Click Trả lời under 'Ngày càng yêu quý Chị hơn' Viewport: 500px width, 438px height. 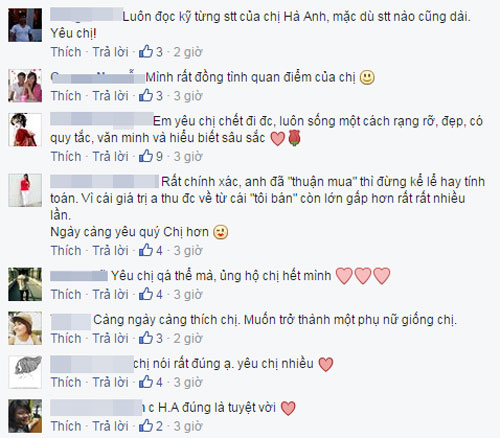point(110,251)
